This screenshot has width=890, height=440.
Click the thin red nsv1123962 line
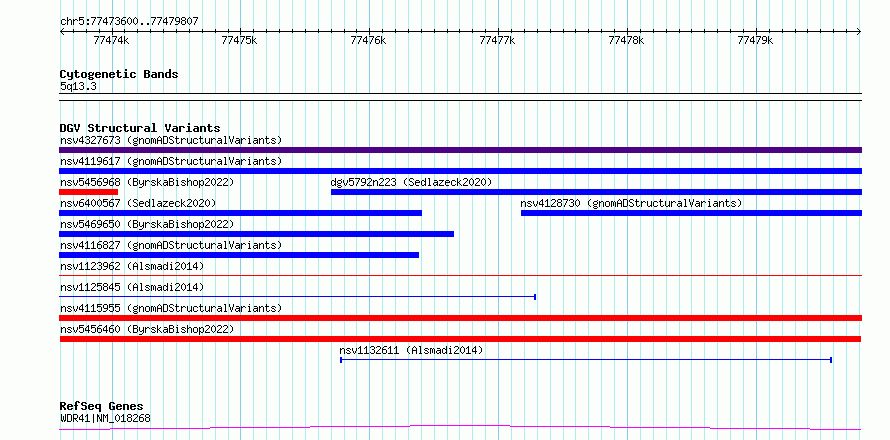click(x=460, y=275)
